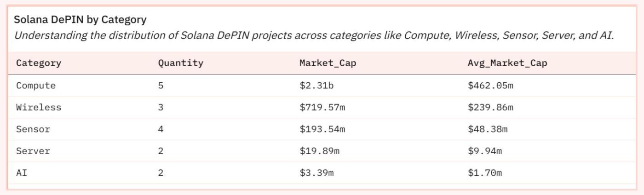Click the $239.86m average market cap
644x195 pixels.
490,108
